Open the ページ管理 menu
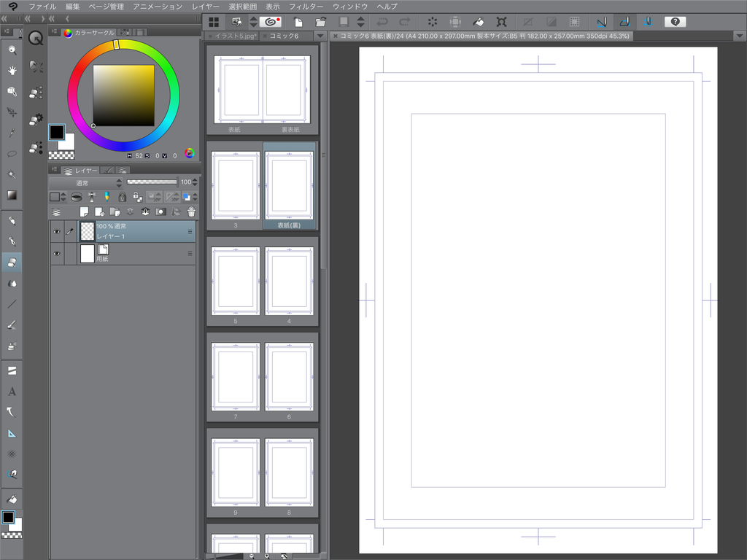 pyautogui.click(x=107, y=7)
